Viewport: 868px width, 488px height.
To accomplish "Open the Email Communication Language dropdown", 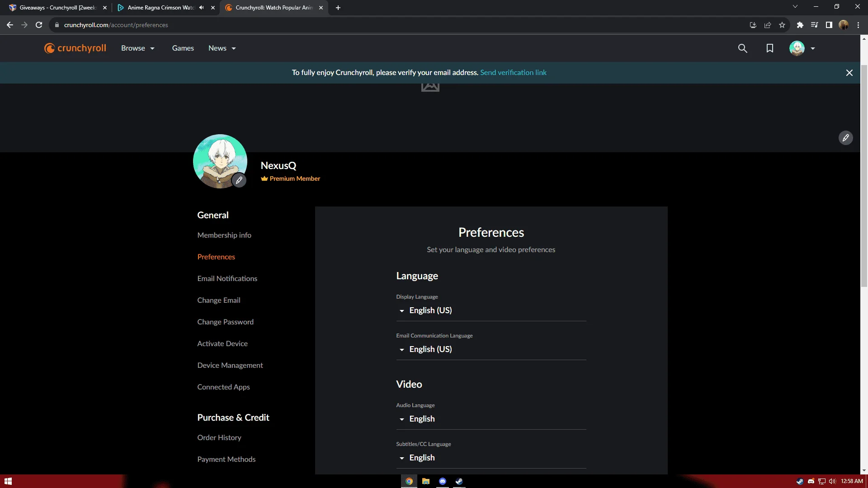I will coord(491,349).
